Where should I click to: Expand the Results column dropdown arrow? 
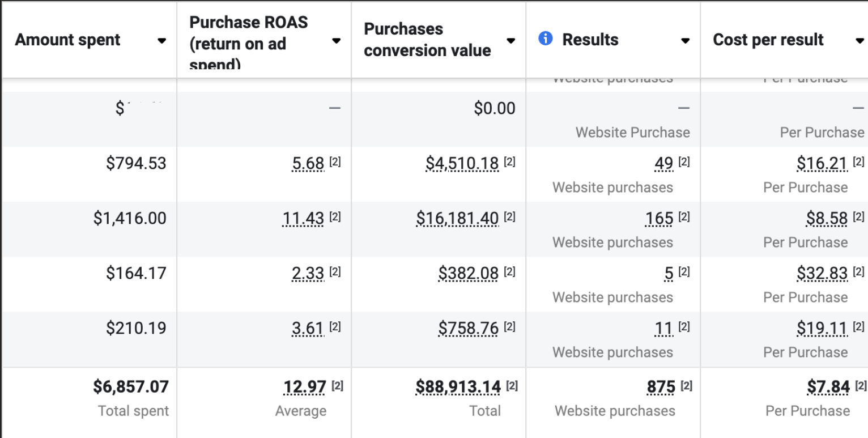click(x=685, y=41)
